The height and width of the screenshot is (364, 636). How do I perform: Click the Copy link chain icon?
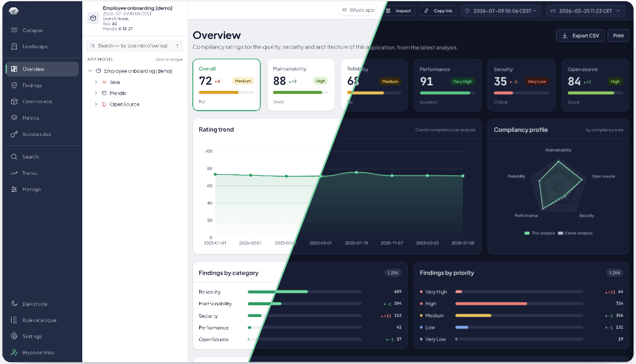tap(426, 11)
